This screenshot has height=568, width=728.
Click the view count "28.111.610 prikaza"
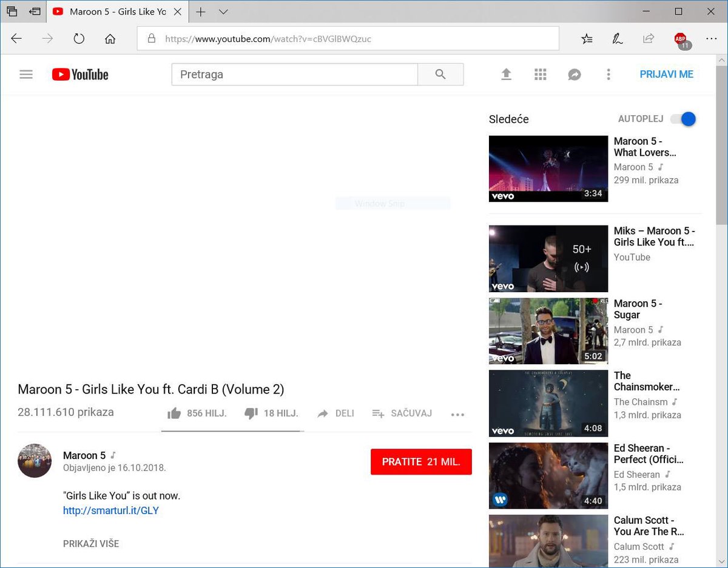pyautogui.click(x=66, y=412)
